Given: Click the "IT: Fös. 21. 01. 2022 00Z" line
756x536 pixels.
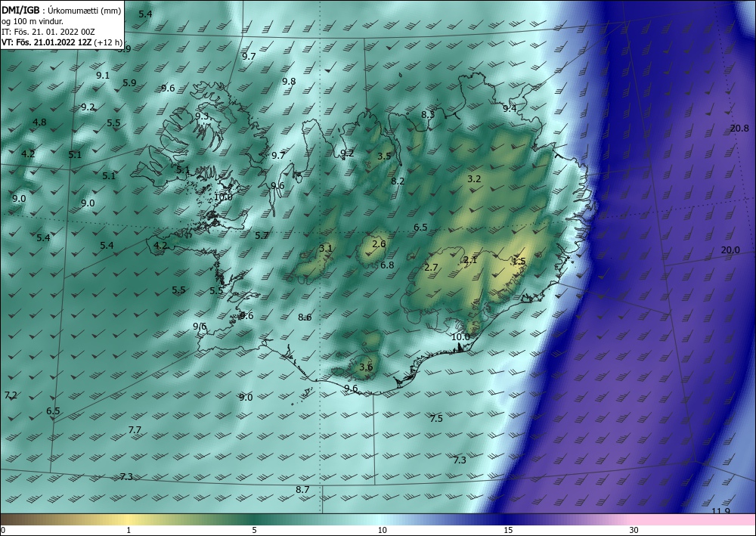Looking at the screenshot, I should (x=48, y=31).
